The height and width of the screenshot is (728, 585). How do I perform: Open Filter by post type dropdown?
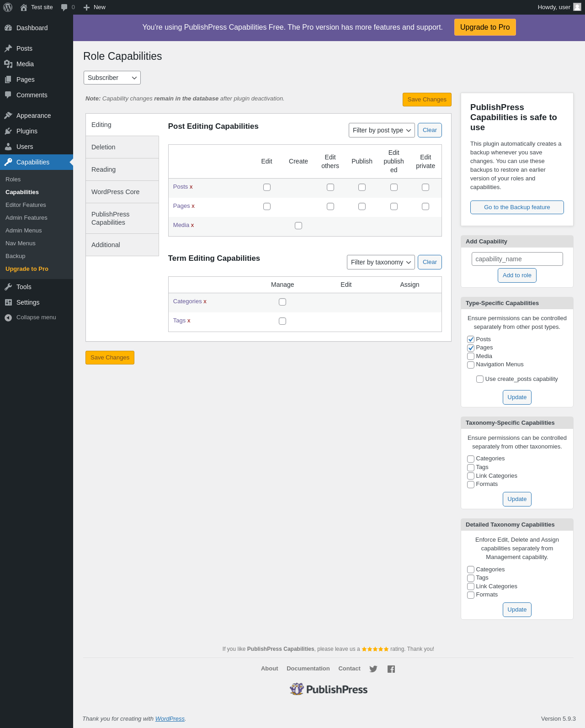382,130
